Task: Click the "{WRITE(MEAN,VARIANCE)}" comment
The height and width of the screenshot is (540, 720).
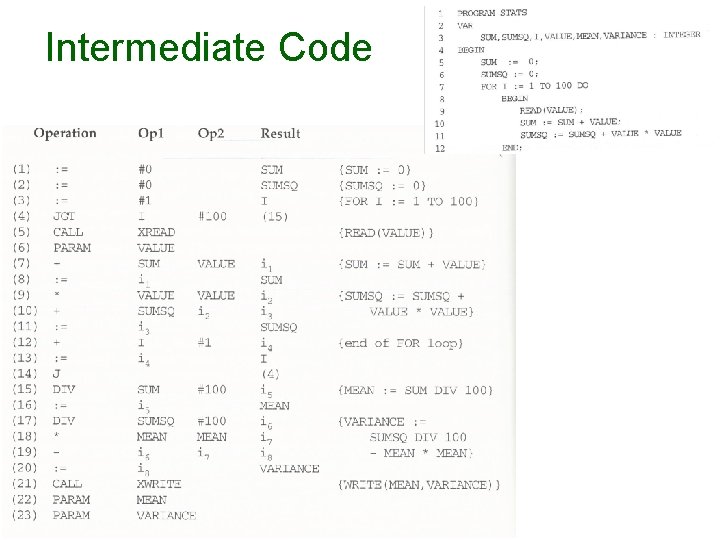Action: coord(419,485)
